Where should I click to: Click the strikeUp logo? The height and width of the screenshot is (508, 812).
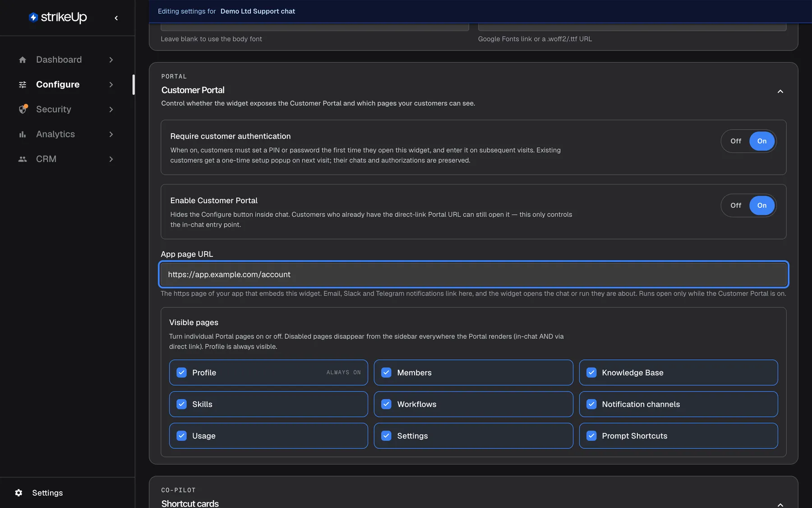[x=58, y=17]
